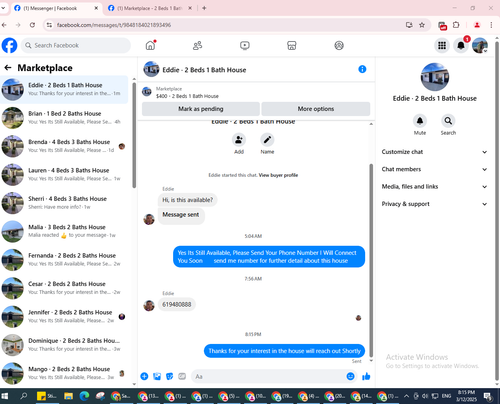Open chat with Brenda - 4 Beds 3 Baths House
This screenshot has width=500, height=404.
(x=64, y=146)
